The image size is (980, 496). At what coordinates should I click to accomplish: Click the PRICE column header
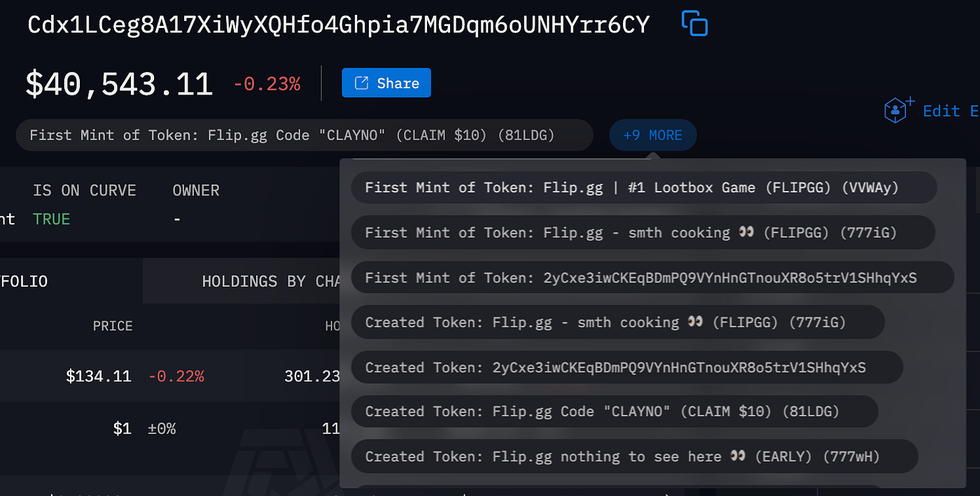point(113,326)
